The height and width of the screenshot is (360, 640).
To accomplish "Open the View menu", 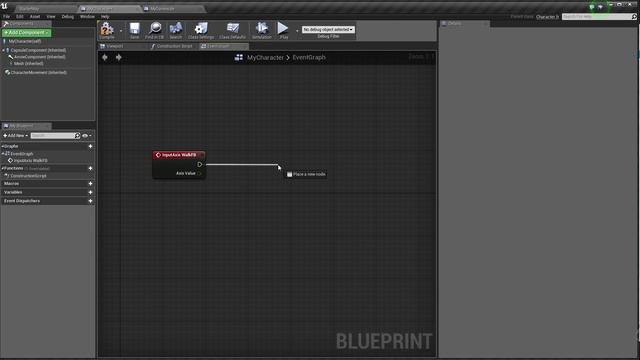I will click(x=51, y=16).
